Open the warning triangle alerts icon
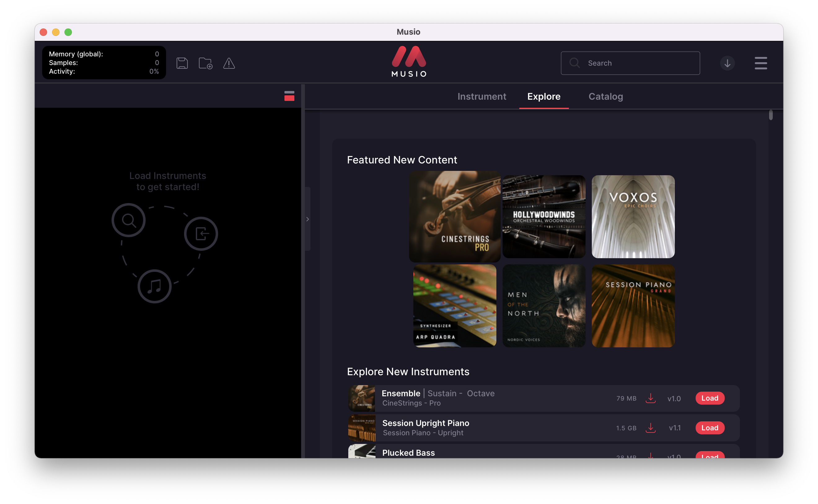 tap(229, 63)
